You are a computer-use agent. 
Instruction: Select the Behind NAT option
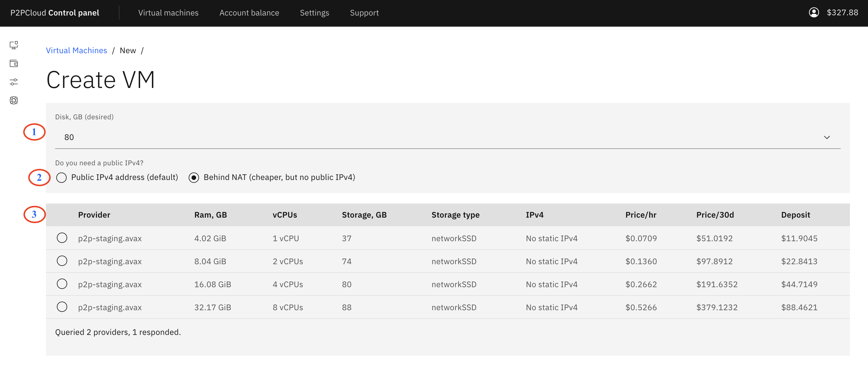click(x=194, y=177)
